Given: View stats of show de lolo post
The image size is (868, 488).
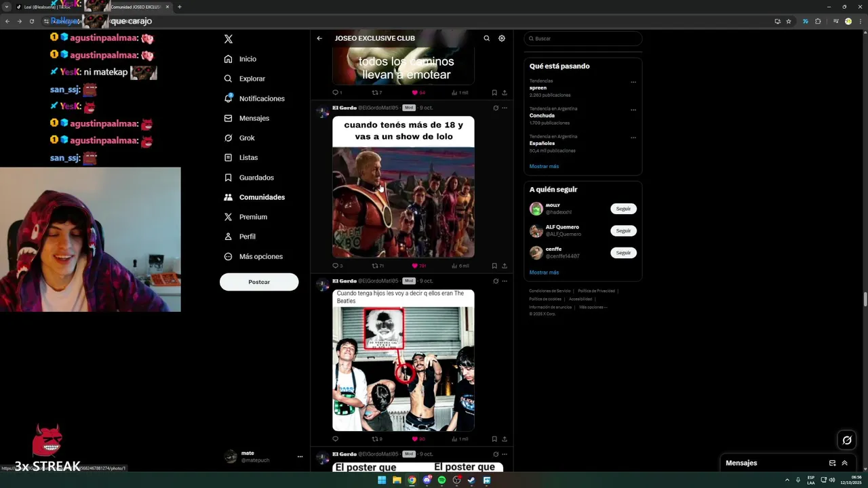Looking at the screenshot, I should tap(460, 266).
